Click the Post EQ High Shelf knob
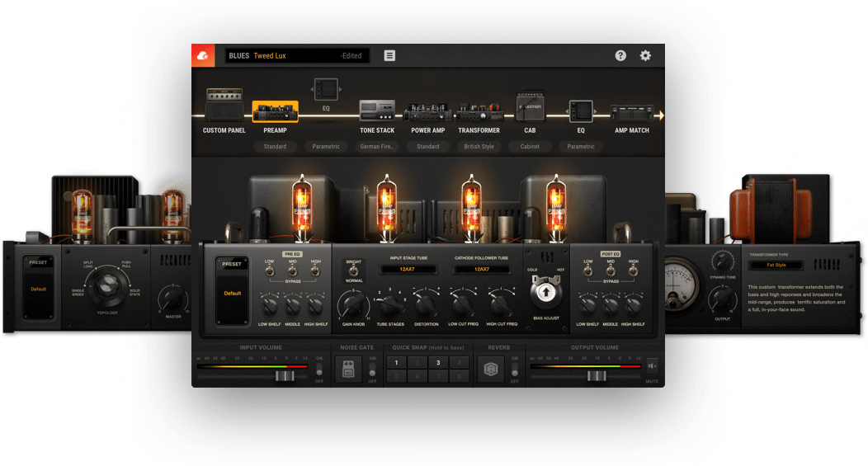The image size is (868, 466). [x=633, y=305]
